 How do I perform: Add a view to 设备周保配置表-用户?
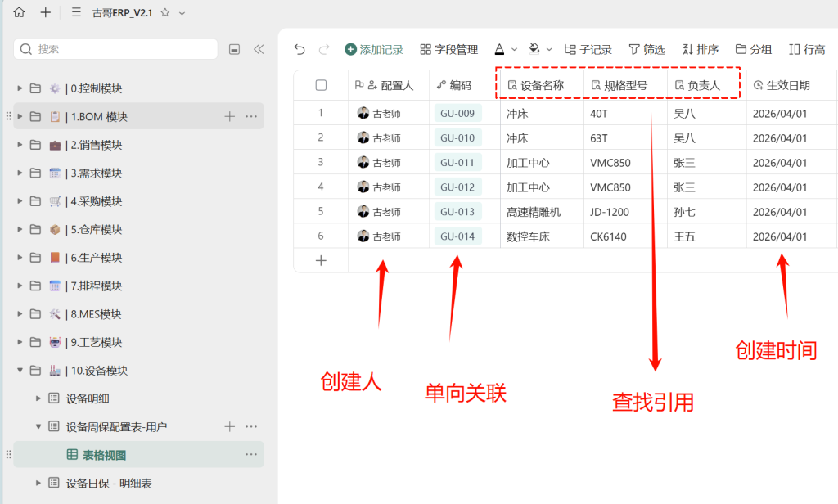tap(230, 426)
